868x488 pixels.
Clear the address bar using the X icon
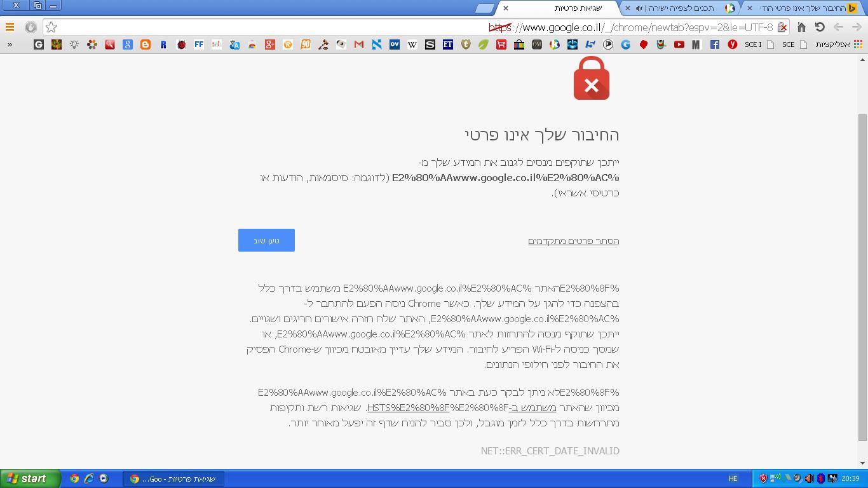782,28
